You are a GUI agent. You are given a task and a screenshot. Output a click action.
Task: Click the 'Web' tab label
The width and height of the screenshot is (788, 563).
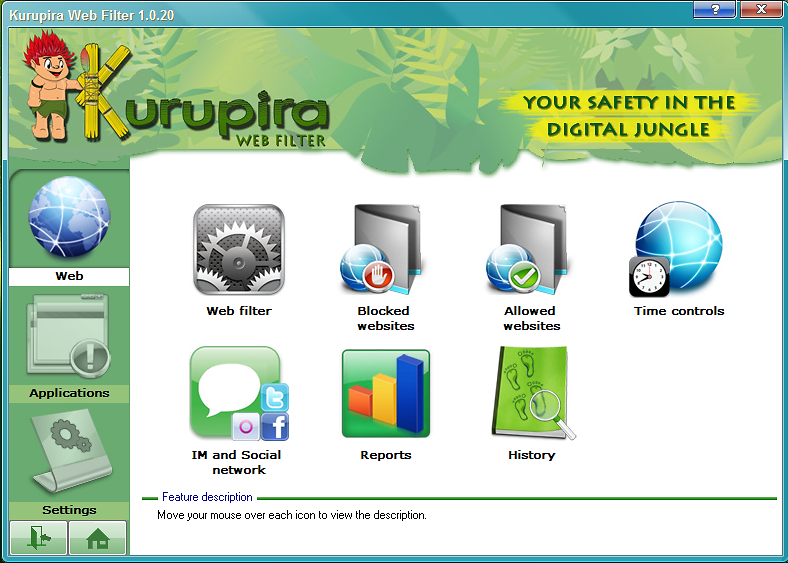pos(69,276)
